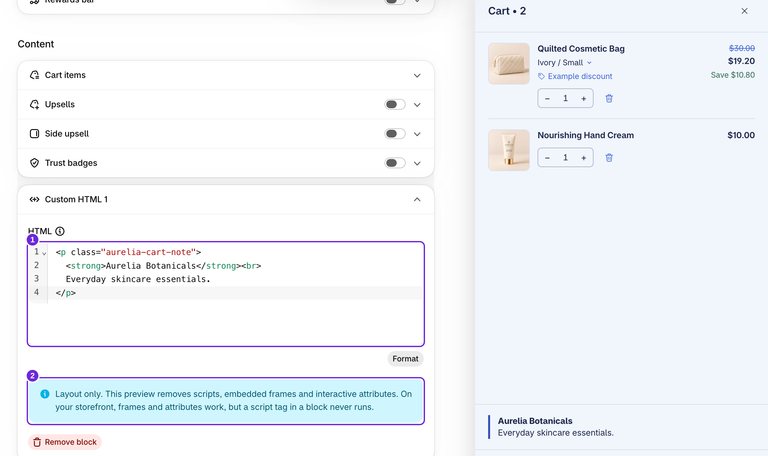The image size is (768, 456).
Task: Click the closing </p> on line 4
Action: coord(66,293)
